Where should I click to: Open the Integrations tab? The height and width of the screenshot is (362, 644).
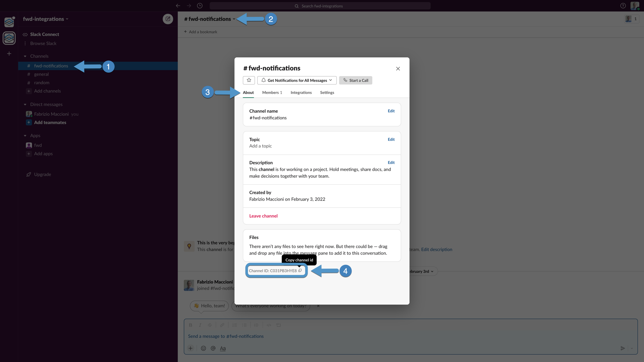[x=301, y=93]
